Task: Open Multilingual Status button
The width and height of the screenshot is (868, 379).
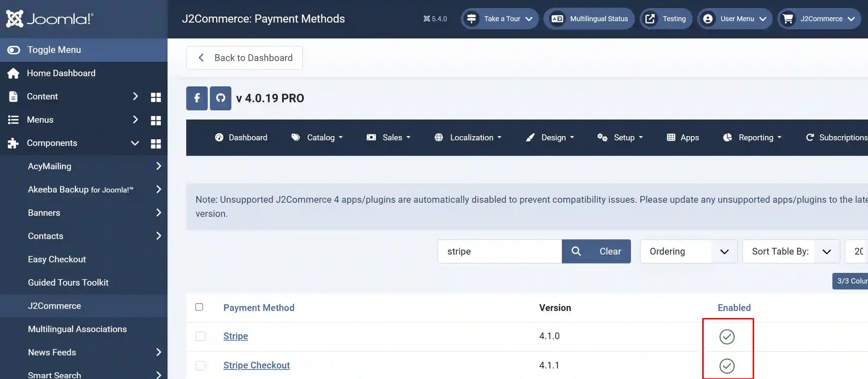Action: (589, 19)
